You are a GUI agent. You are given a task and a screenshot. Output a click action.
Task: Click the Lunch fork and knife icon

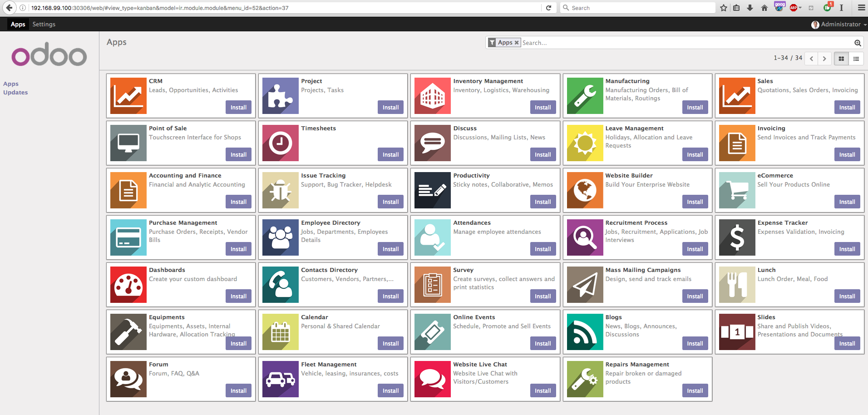pos(737,285)
